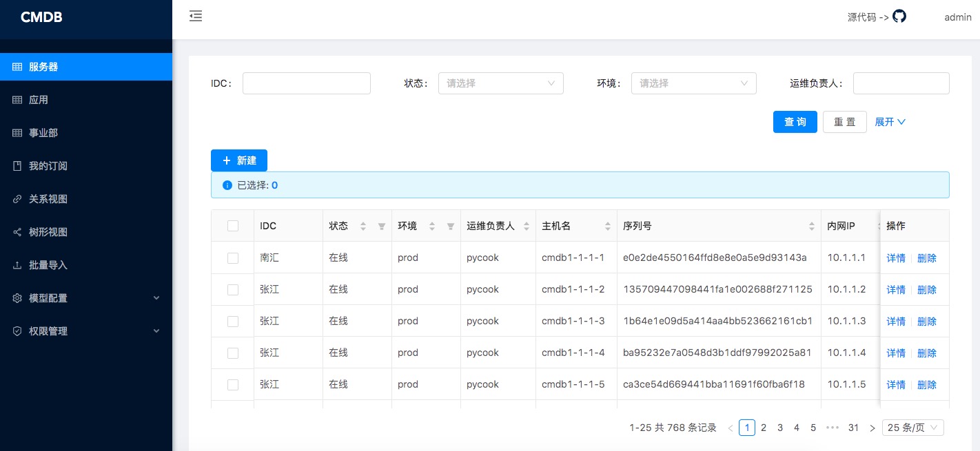Click the IDC search input field
This screenshot has width=980, height=451.
point(306,83)
